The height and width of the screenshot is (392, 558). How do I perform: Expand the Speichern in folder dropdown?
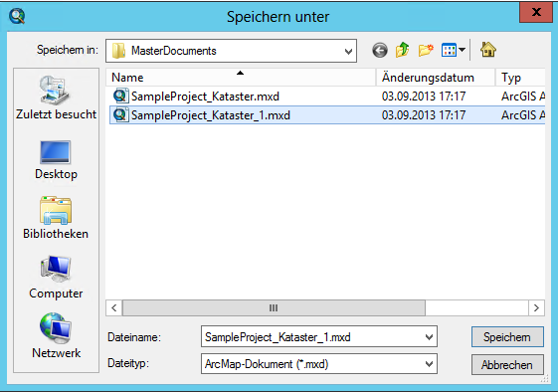coord(348,51)
